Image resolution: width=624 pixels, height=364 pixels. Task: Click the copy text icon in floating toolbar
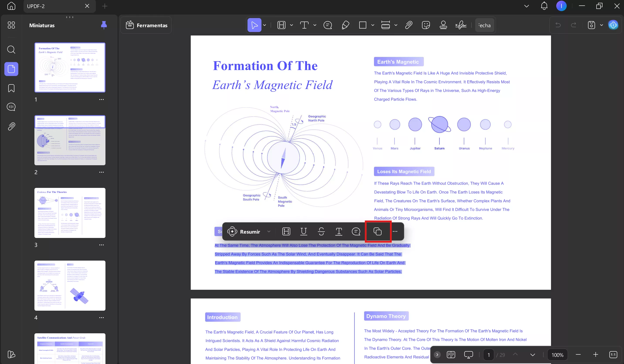point(377,232)
